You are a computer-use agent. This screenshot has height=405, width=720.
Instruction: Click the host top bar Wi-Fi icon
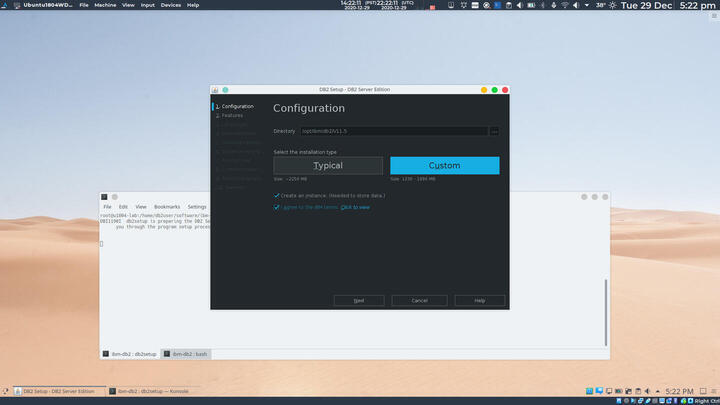[x=565, y=6]
